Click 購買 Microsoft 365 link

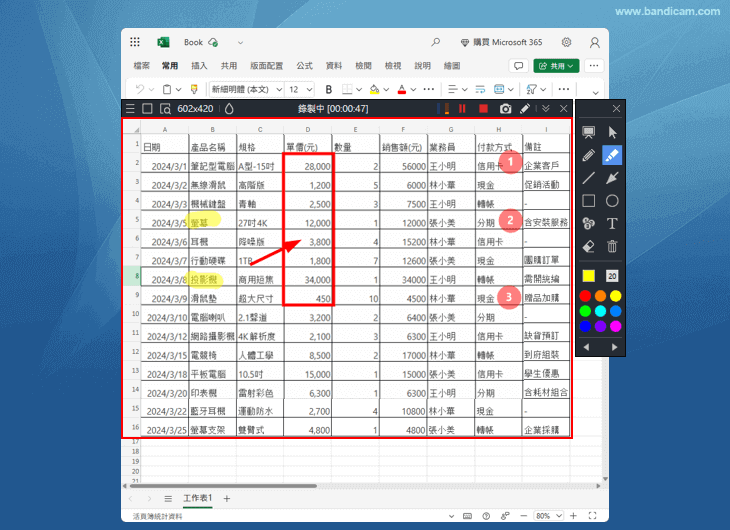pos(501,42)
